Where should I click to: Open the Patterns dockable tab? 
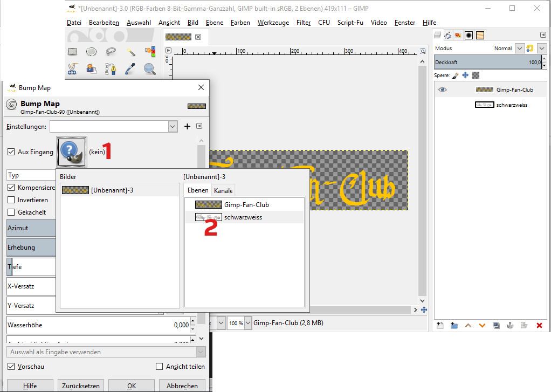(480, 35)
